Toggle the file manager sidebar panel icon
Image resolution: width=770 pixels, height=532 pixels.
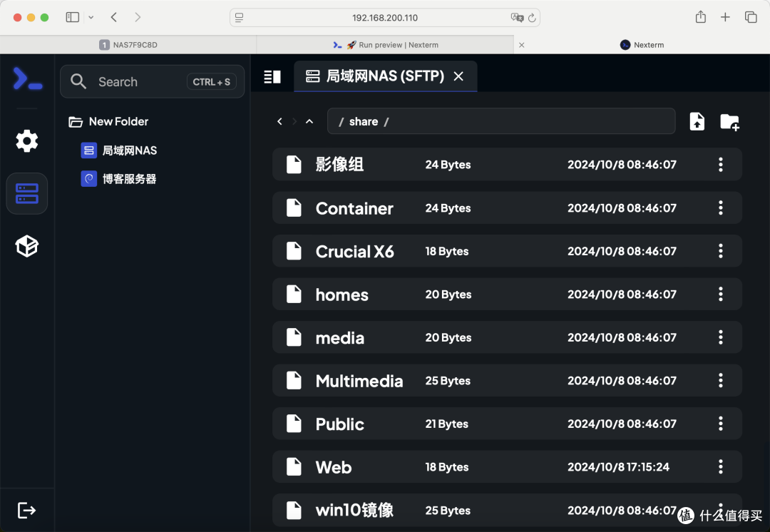pyautogui.click(x=272, y=76)
